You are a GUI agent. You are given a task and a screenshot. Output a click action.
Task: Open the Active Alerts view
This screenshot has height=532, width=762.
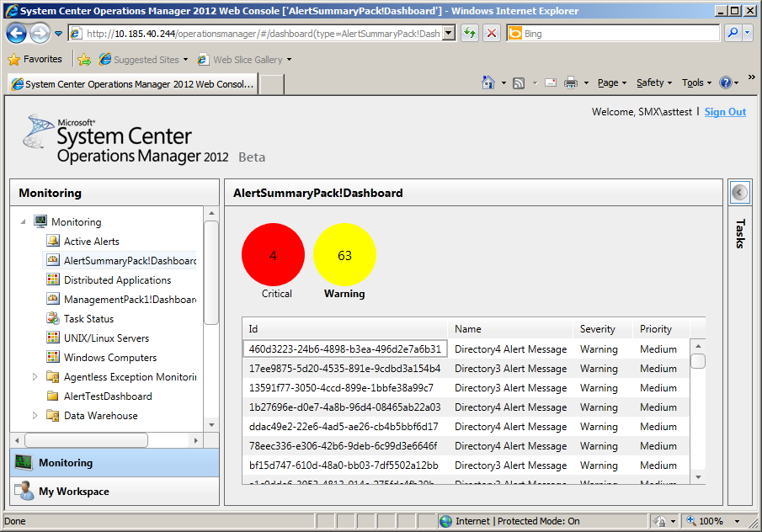pyautogui.click(x=92, y=241)
